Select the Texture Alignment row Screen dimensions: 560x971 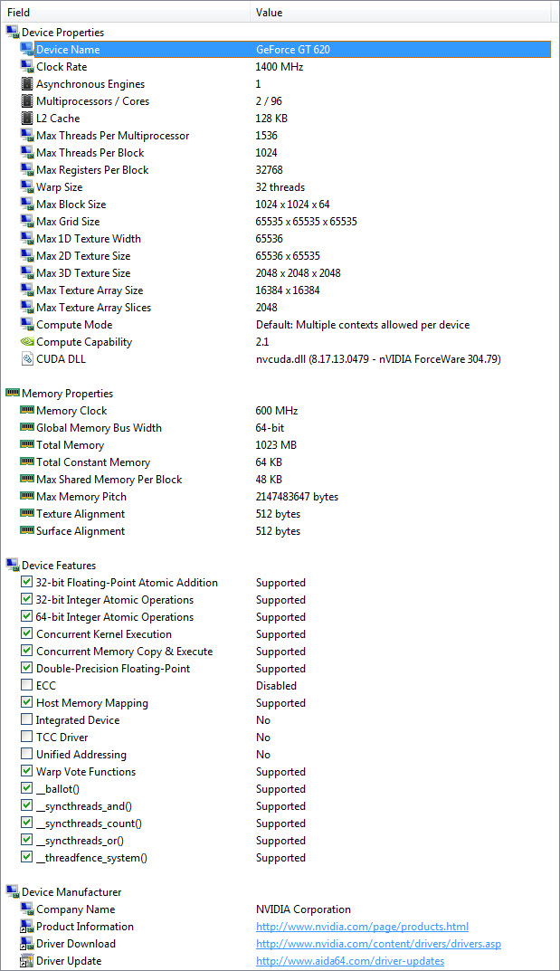pos(277,514)
